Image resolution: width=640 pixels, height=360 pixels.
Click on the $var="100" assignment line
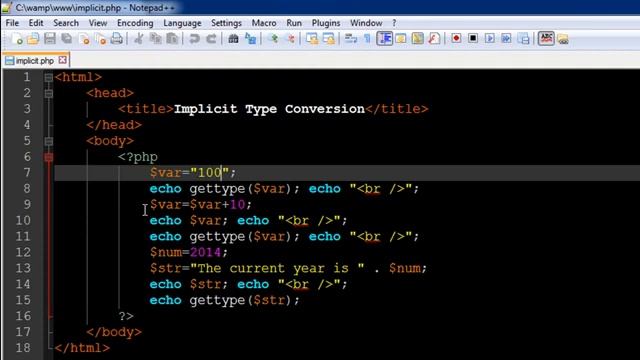pyautogui.click(x=193, y=173)
